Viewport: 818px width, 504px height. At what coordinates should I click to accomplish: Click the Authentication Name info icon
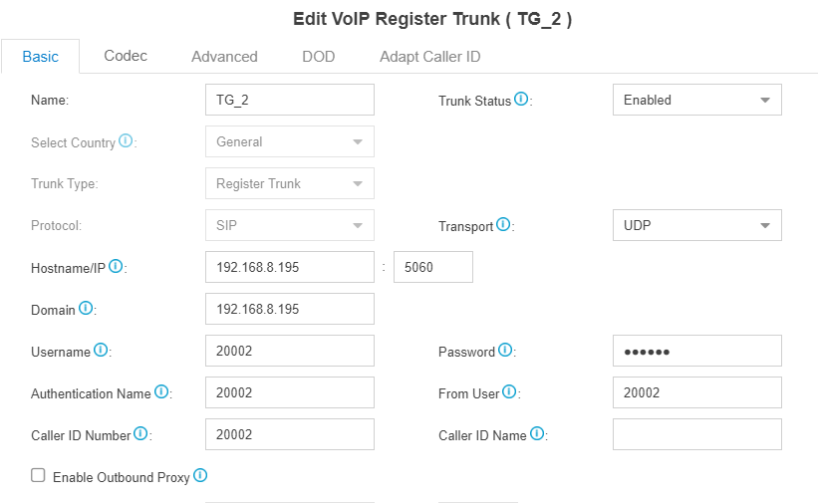161,391
